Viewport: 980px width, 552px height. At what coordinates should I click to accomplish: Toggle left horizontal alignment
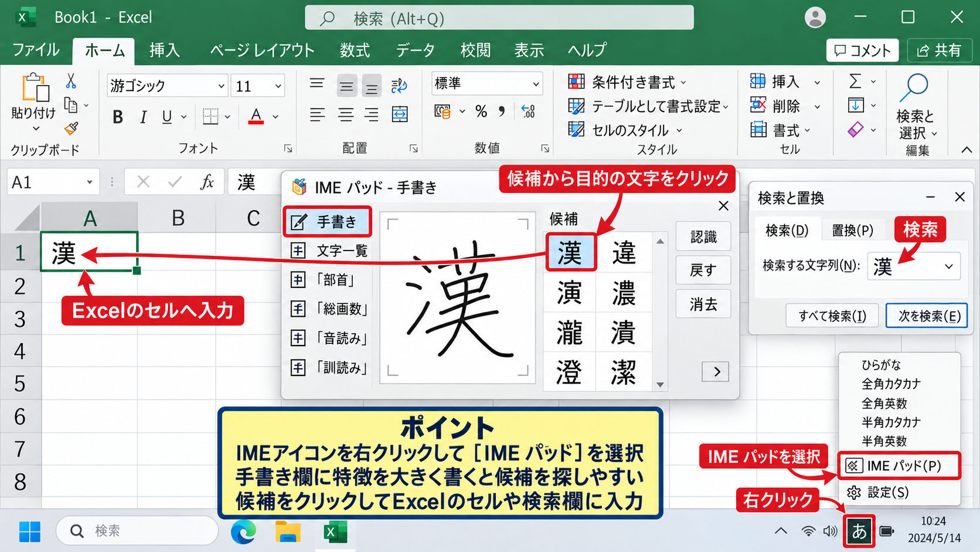coord(317,114)
